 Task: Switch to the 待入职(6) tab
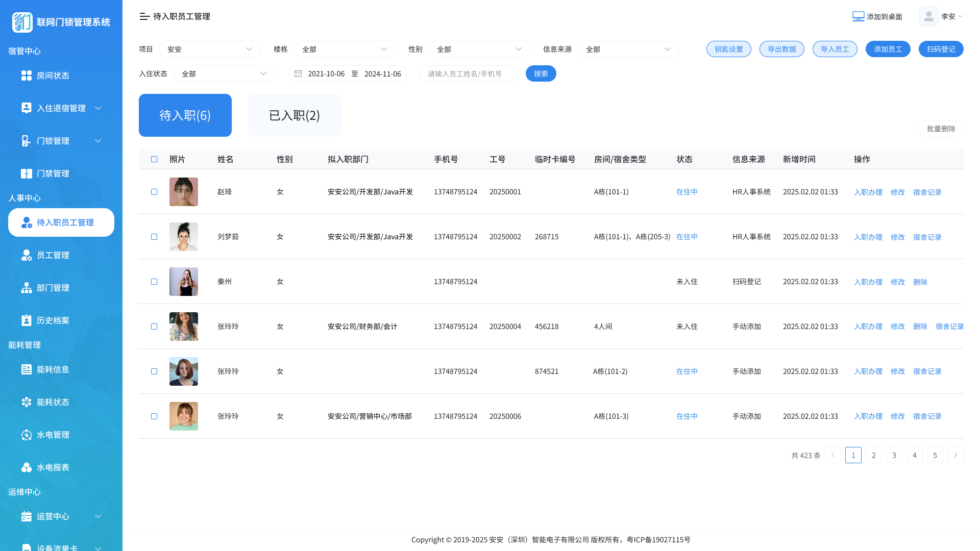pos(185,115)
